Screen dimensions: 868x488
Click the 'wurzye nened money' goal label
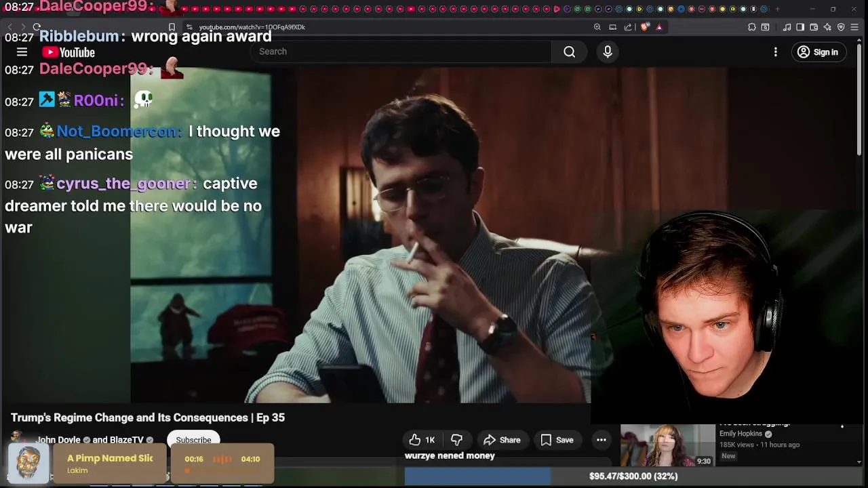(450, 455)
